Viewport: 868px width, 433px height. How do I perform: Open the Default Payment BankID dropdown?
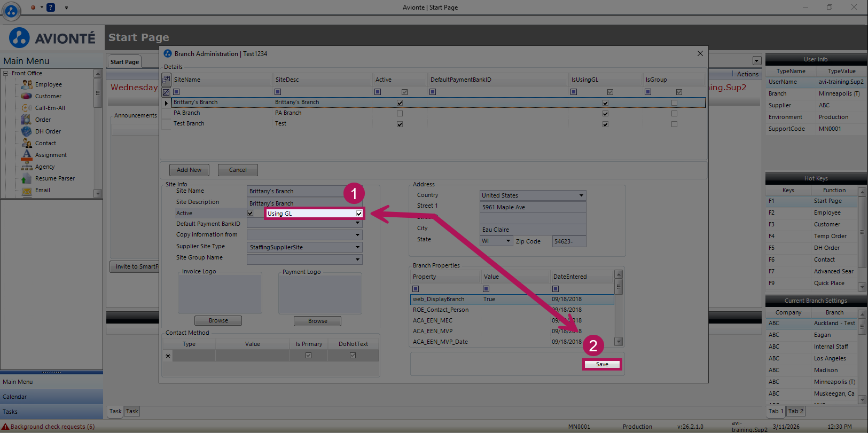357,224
